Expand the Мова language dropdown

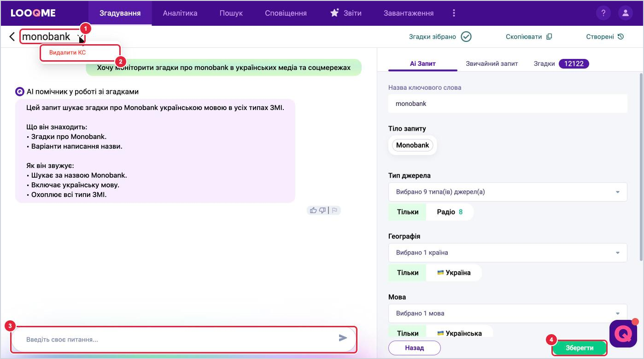[508, 313]
